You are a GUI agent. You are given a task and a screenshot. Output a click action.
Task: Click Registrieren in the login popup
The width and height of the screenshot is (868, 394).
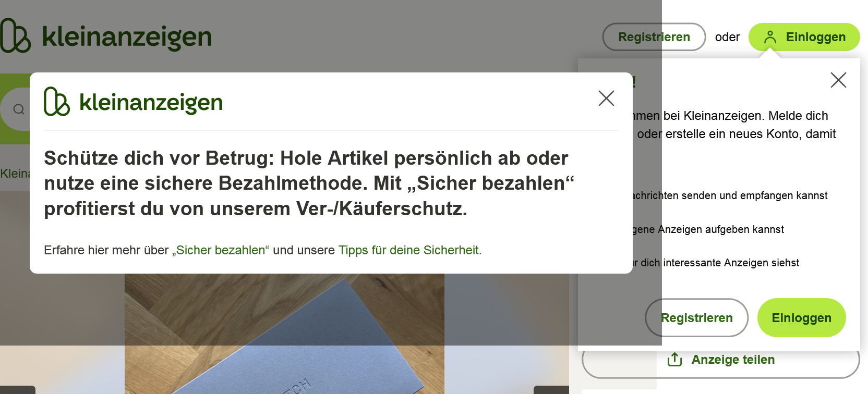pos(697,318)
